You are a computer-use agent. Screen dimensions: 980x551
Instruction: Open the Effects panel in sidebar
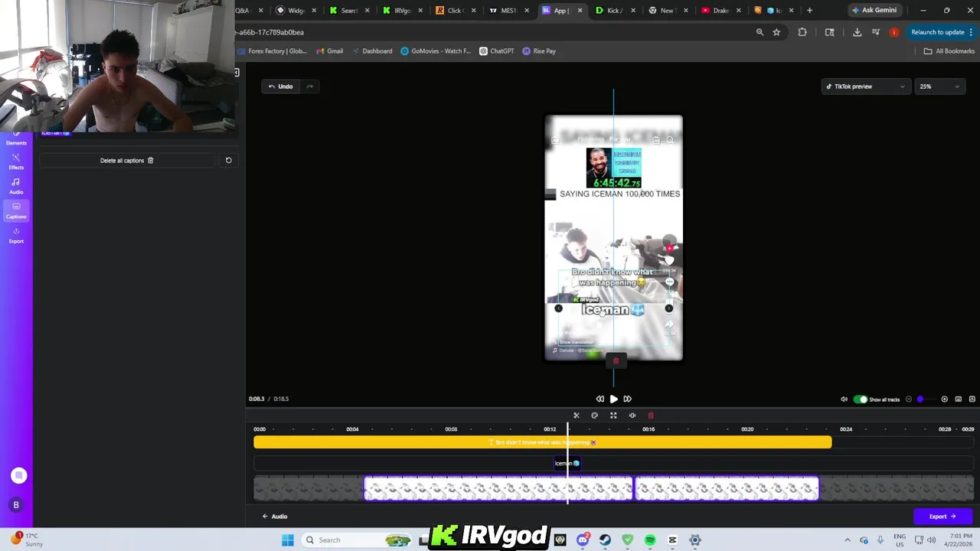pyautogui.click(x=16, y=161)
